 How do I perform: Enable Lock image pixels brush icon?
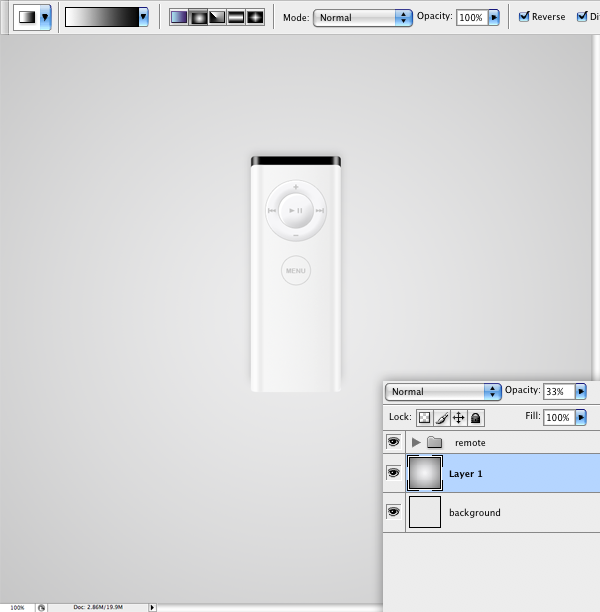442,418
